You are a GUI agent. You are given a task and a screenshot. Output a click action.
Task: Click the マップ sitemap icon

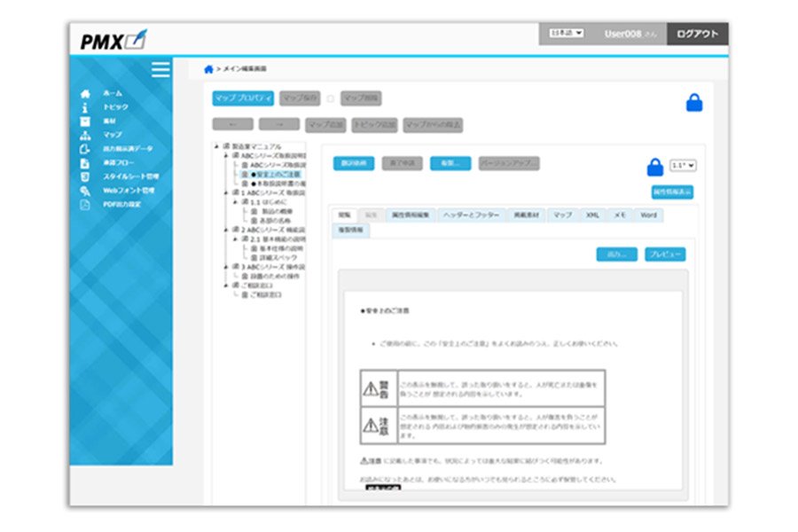85,135
